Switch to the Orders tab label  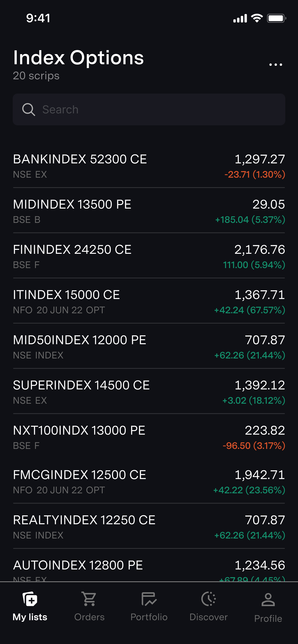click(x=89, y=617)
